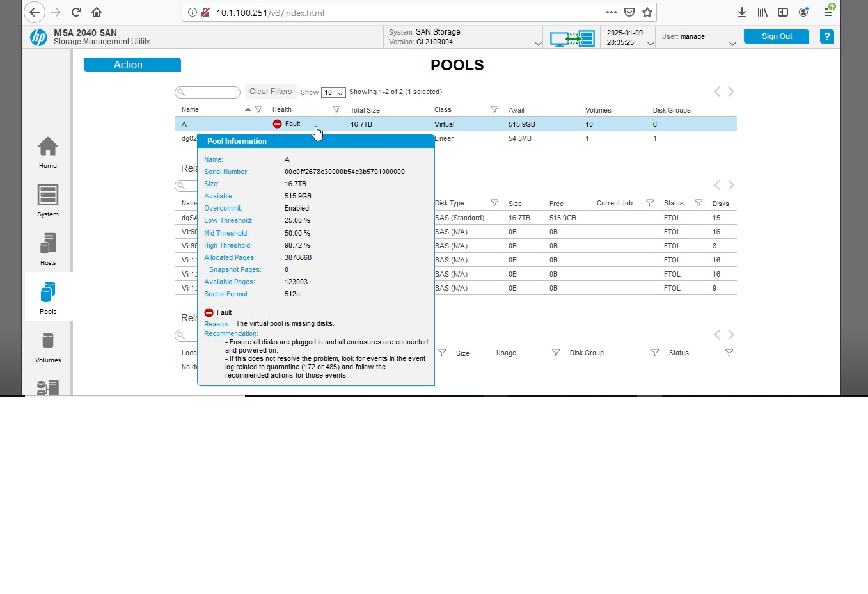
Task: Click Clear Filters button
Action: tap(271, 92)
